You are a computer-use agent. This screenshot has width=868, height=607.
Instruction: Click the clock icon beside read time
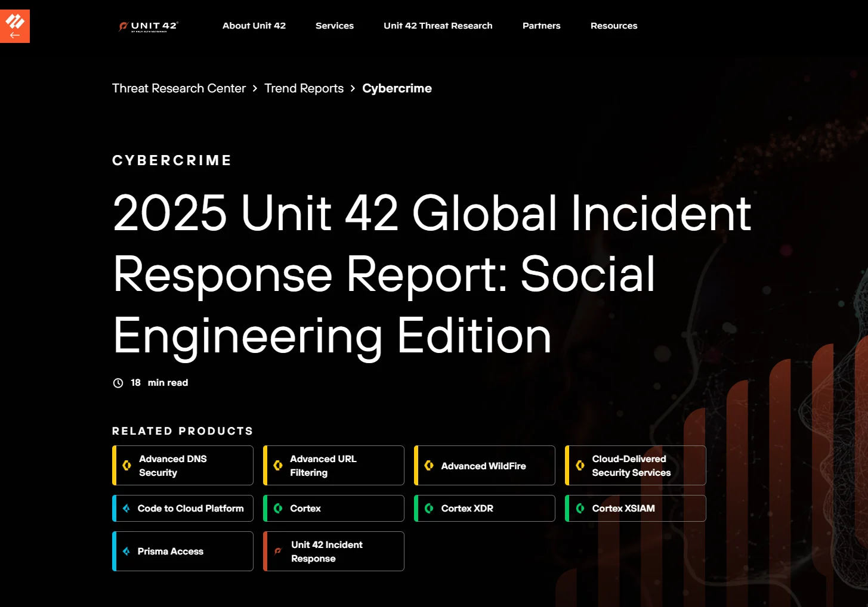(x=118, y=383)
